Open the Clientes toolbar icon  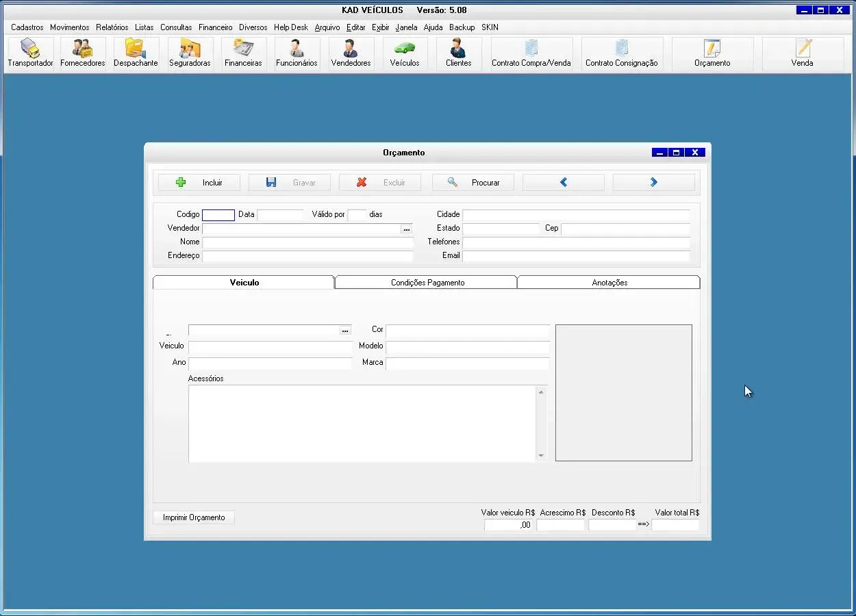click(x=458, y=53)
